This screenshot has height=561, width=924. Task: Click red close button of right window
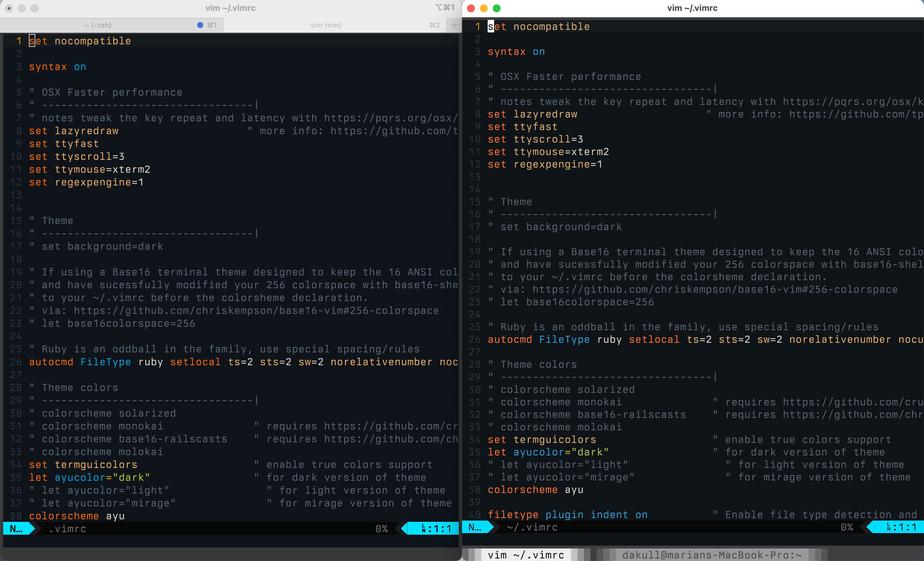(471, 8)
